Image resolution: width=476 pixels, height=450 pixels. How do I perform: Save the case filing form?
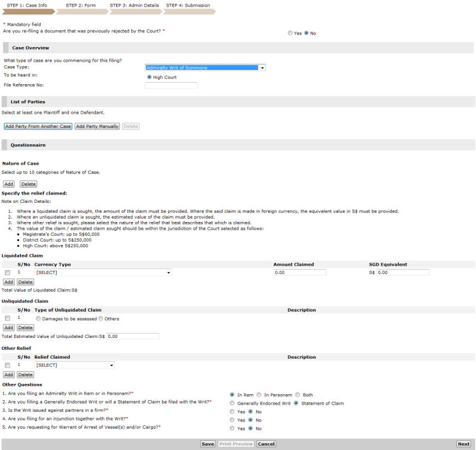coord(207,444)
